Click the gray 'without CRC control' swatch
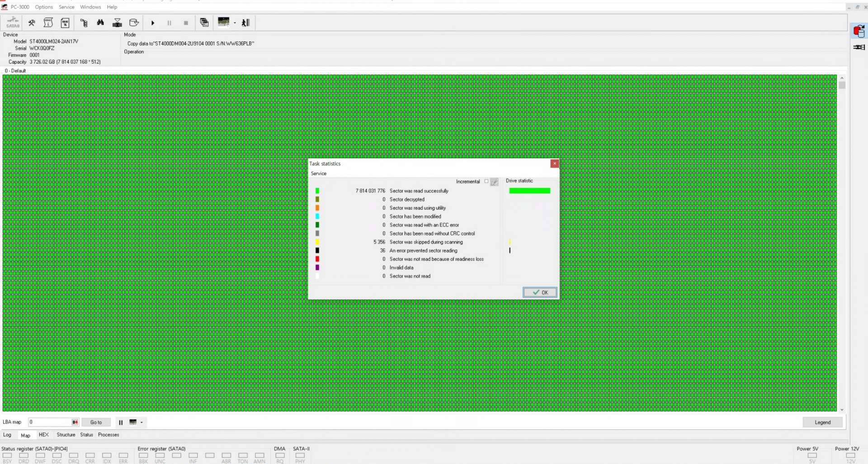868x464 pixels. click(x=317, y=234)
